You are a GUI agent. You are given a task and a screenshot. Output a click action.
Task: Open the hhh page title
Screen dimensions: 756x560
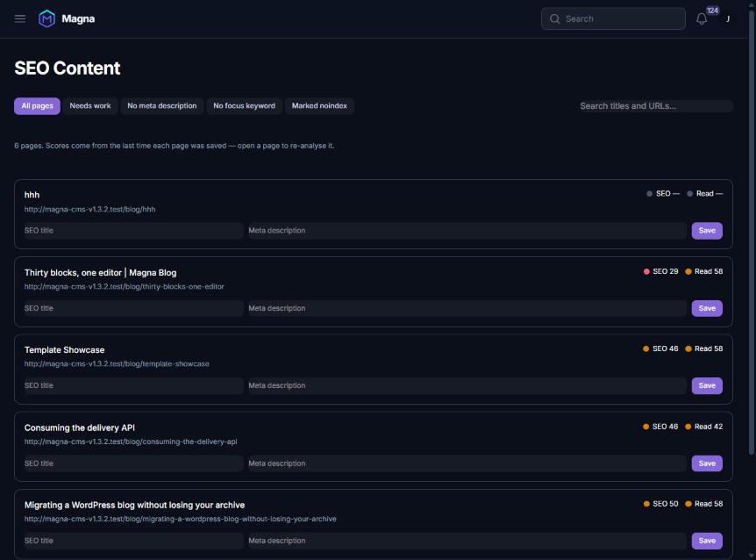tap(32, 195)
